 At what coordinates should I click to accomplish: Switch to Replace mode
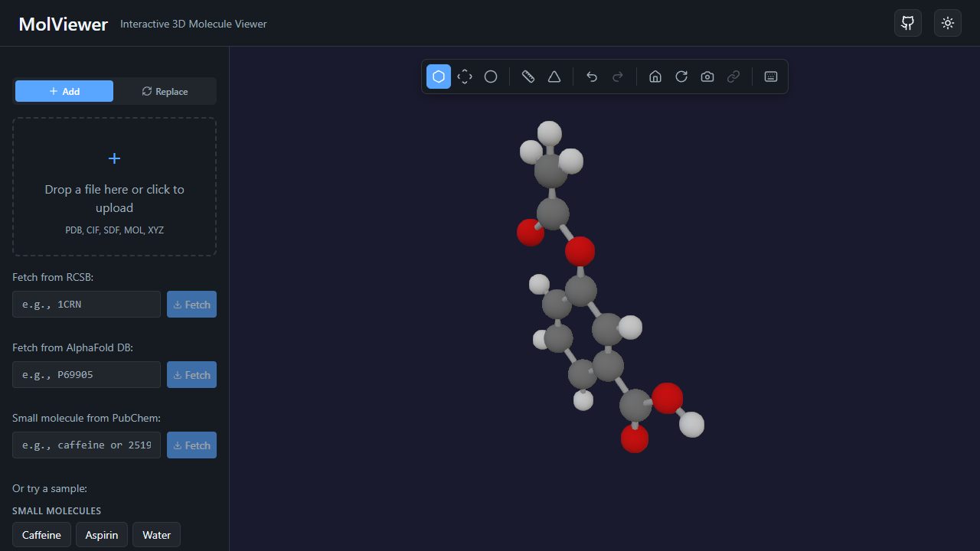click(165, 91)
